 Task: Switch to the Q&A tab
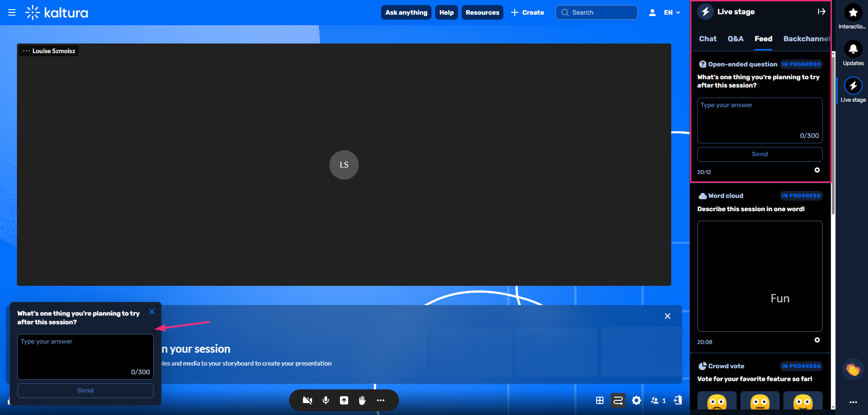point(735,39)
